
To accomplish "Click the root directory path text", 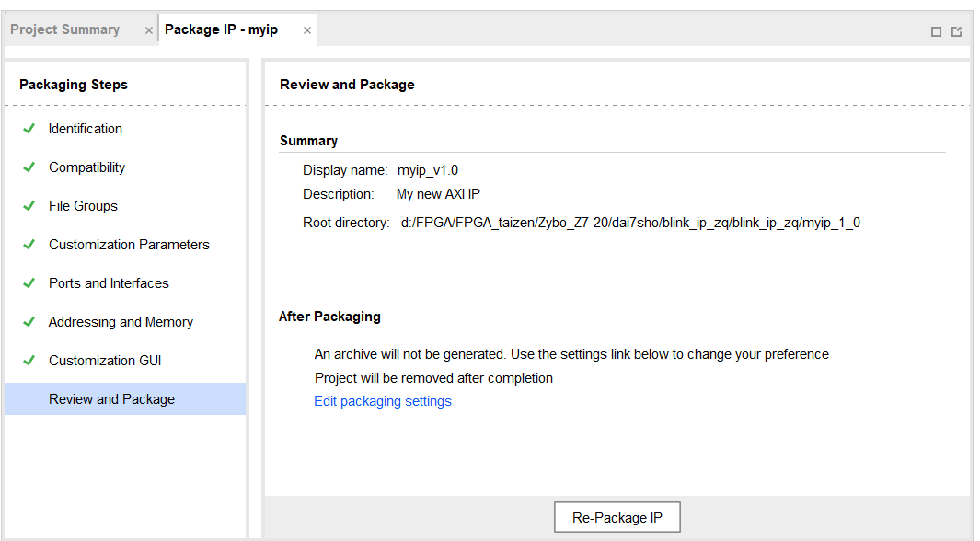I will 630,223.
